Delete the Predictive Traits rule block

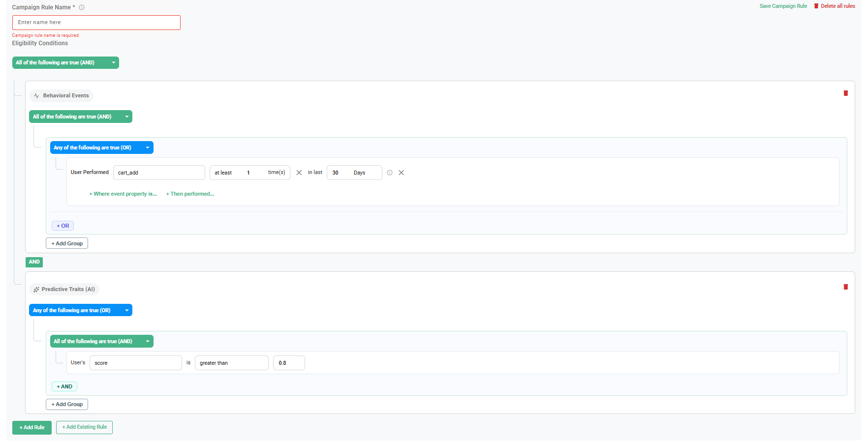pos(846,287)
